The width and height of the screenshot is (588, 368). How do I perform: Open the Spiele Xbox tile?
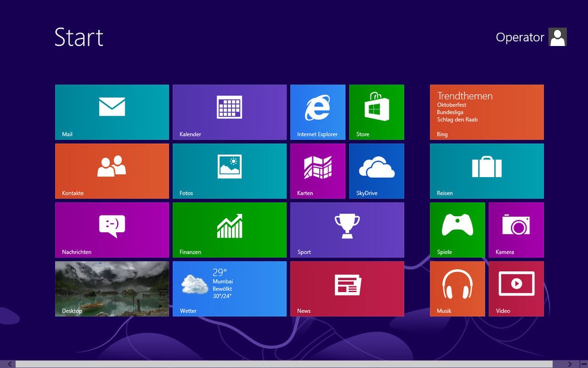pos(457,229)
